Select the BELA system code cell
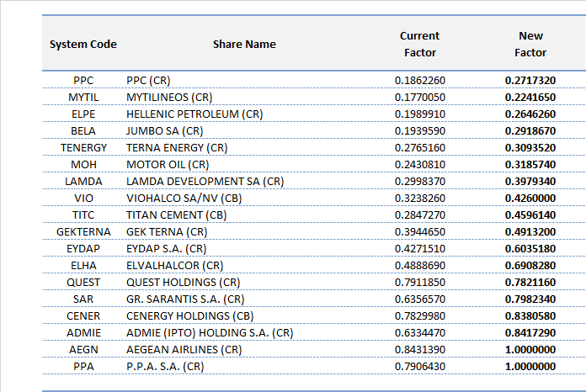Image resolution: width=586 pixels, height=392 pixels. [x=83, y=131]
